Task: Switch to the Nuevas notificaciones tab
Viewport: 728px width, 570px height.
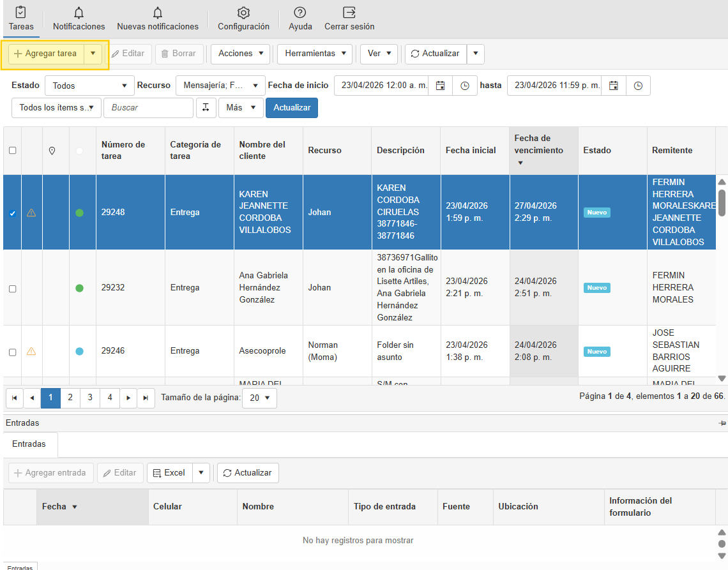Action: [158, 19]
